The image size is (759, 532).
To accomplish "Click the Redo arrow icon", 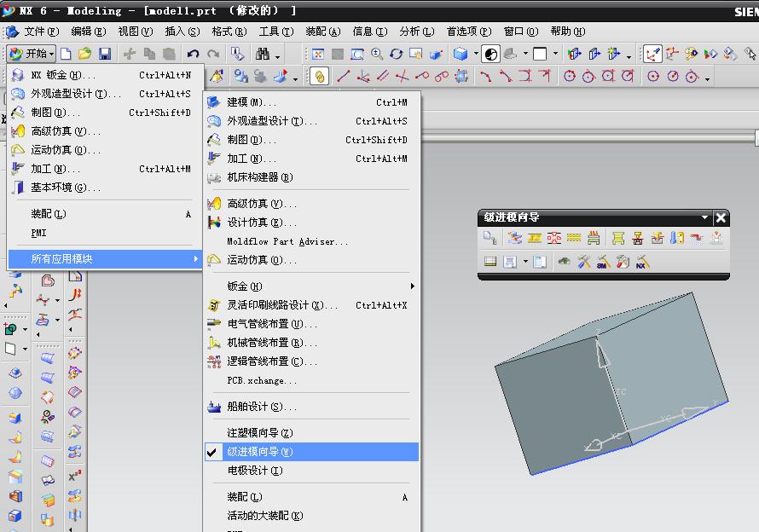I will click(213, 54).
